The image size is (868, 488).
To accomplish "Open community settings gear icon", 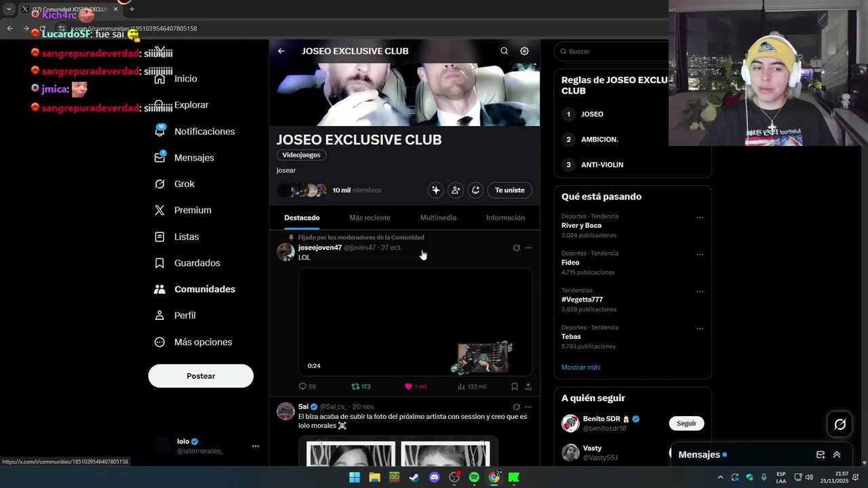I will 524,51.
